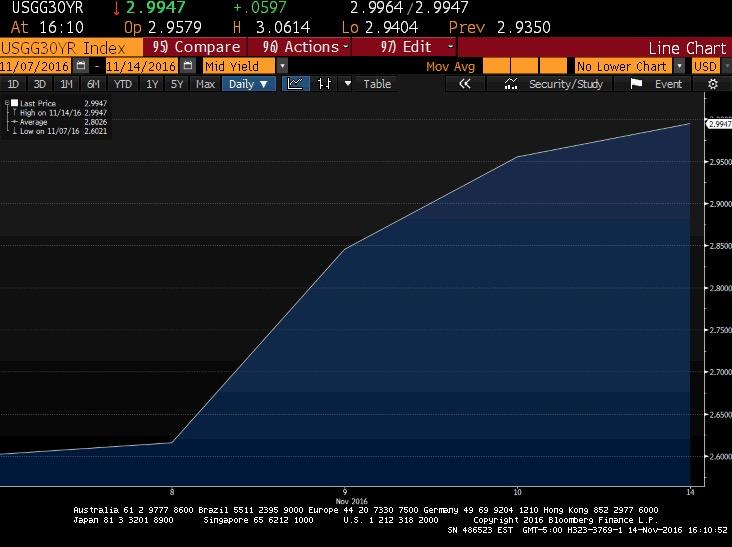The width and height of the screenshot is (732, 547).
Task: Click the Compare button
Action: click(198, 47)
